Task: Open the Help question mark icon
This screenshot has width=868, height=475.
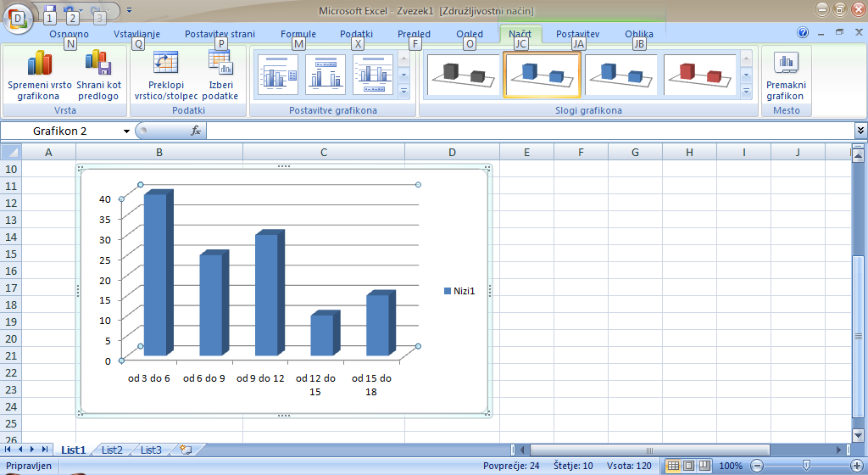Action: (803, 33)
